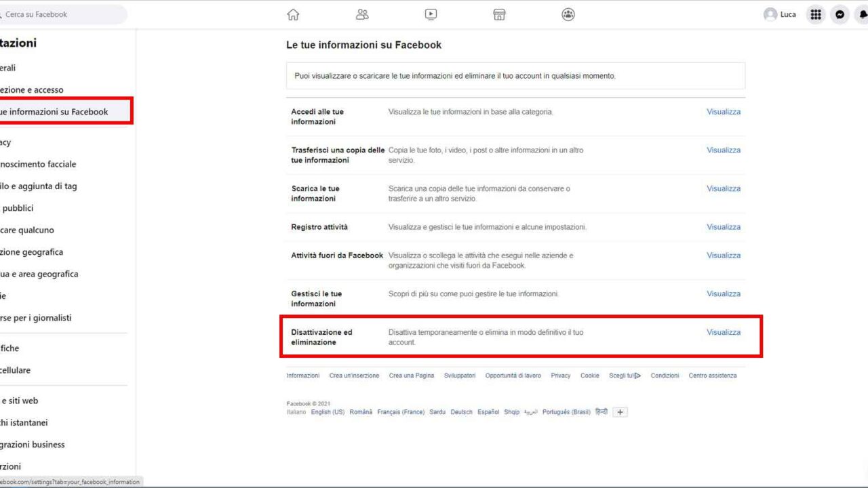Screen dimensions: 868x488
Task: Open the Sviluppatori footer link
Action: pyautogui.click(x=460, y=375)
